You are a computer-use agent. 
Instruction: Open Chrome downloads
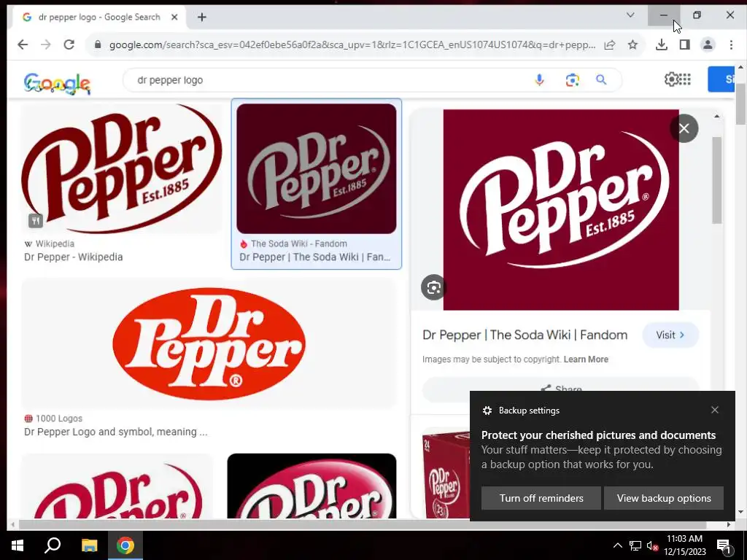point(661,44)
